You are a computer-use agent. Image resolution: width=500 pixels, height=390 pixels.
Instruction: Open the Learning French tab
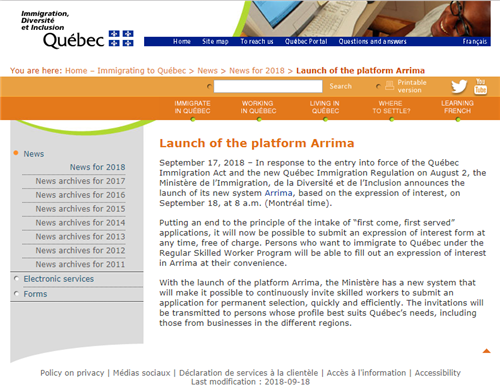coord(457,107)
